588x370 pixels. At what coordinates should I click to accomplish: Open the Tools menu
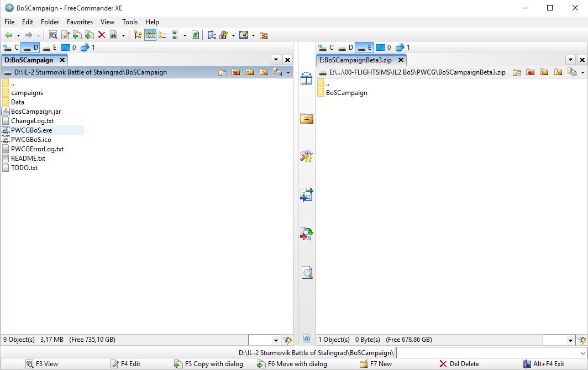[130, 22]
